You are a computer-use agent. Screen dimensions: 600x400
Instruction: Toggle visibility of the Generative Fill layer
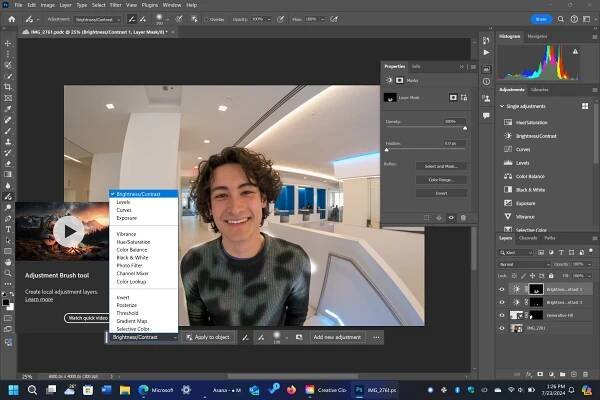tap(503, 314)
